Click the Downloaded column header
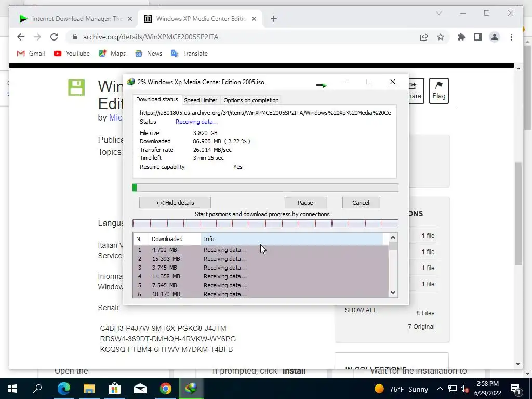This screenshot has width=532, height=399. point(175,239)
